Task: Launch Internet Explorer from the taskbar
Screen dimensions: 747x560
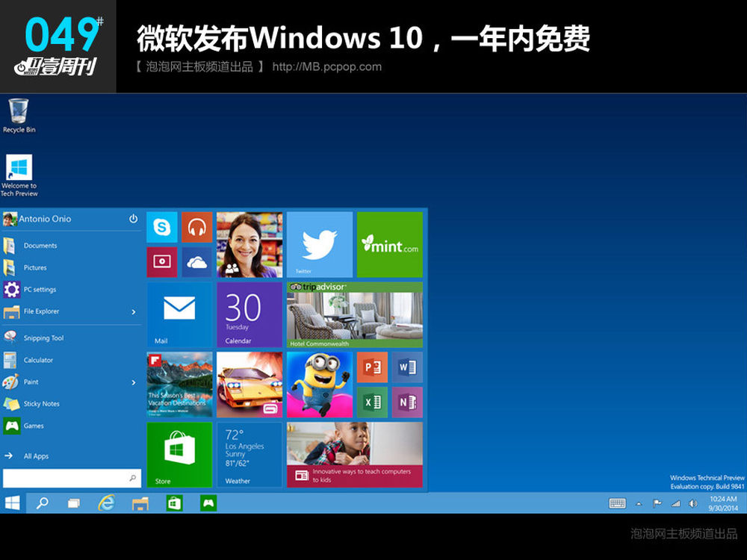Action: [x=107, y=503]
